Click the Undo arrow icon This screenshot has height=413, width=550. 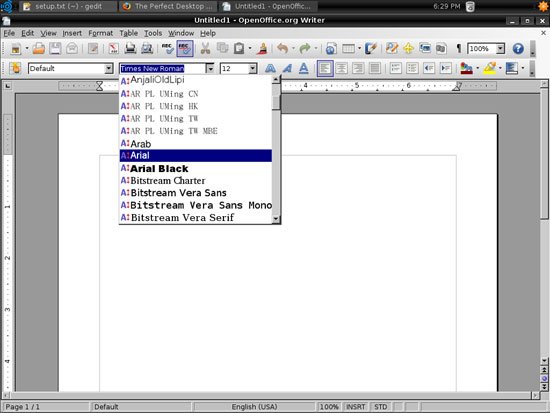283,48
